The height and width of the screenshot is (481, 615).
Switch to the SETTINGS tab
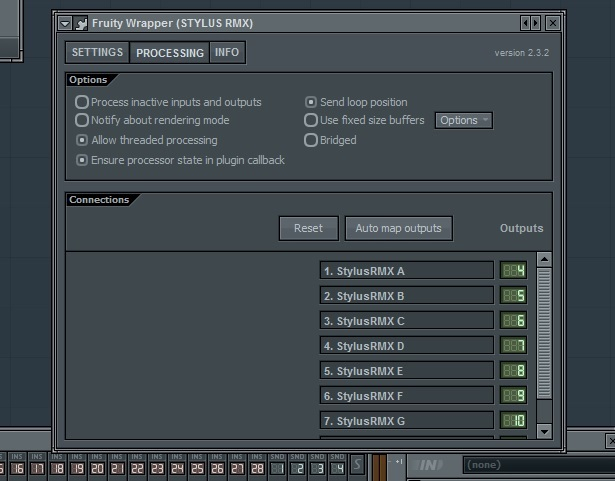[x=97, y=52]
